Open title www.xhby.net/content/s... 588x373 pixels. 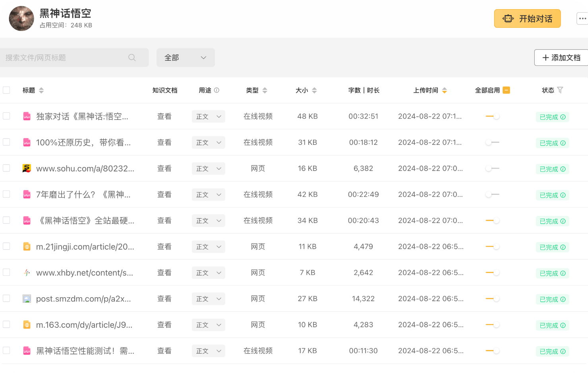click(85, 273)
